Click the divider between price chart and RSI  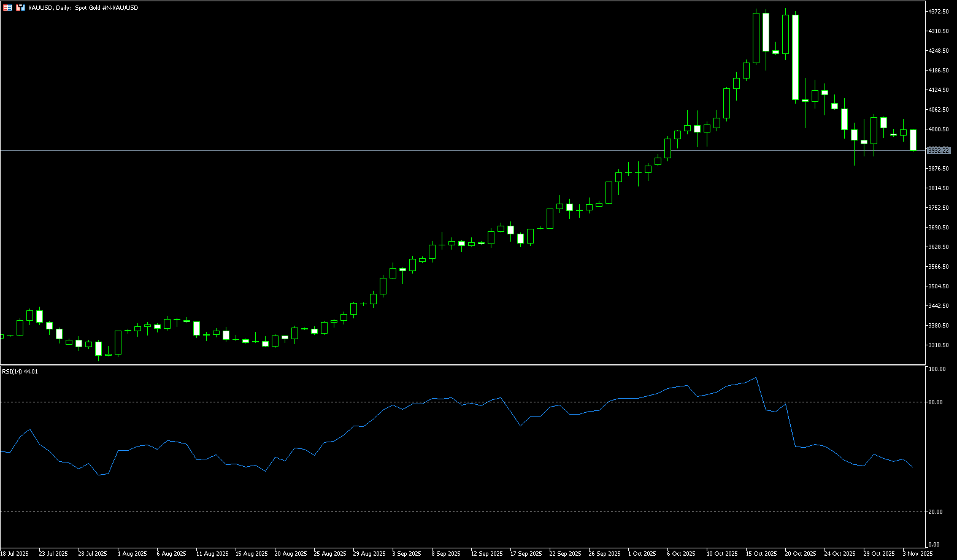[460, 365]
